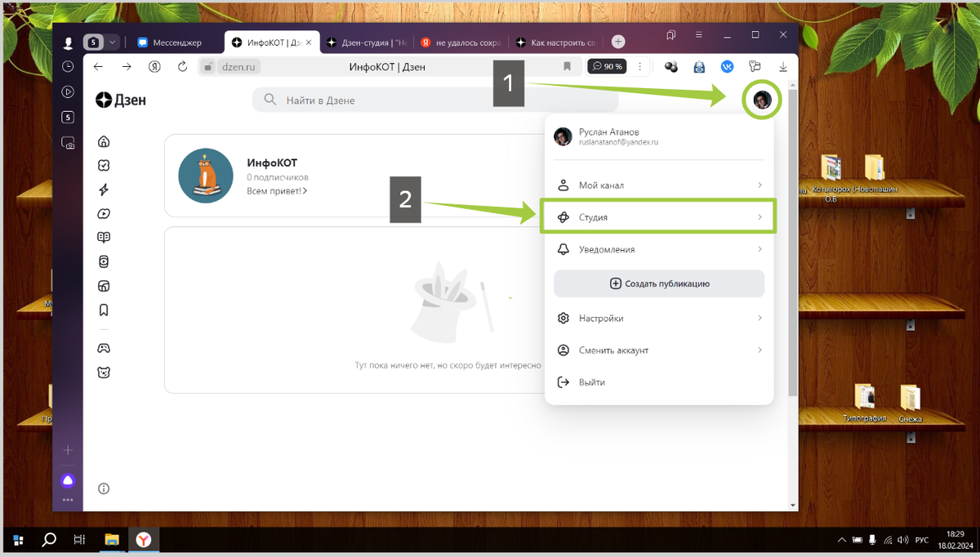Click the page vertical scrollbar
This screenshot has height=557, width=980.
point(792,241)
